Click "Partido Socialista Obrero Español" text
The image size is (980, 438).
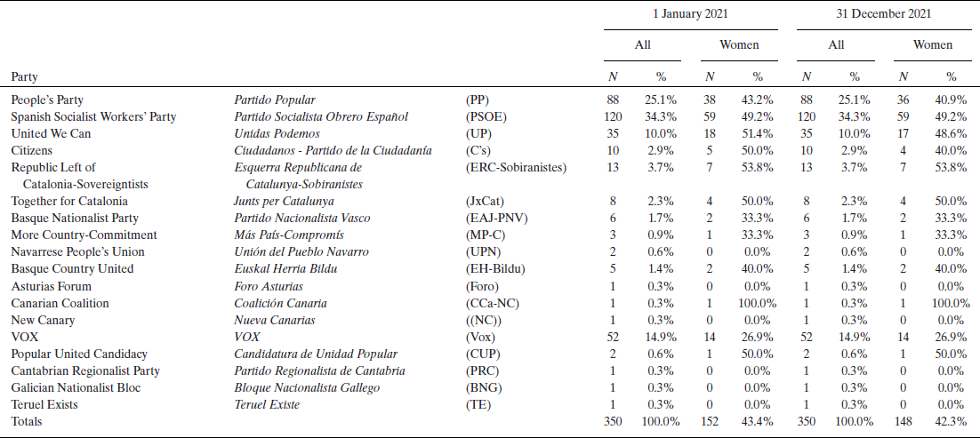tap(321, 116)
